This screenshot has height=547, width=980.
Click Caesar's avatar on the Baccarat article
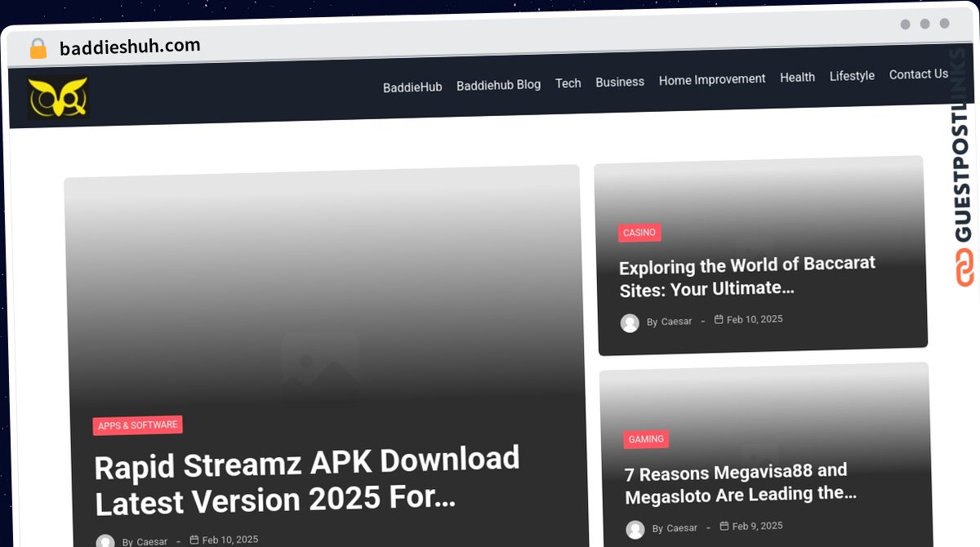coord(630,323)
